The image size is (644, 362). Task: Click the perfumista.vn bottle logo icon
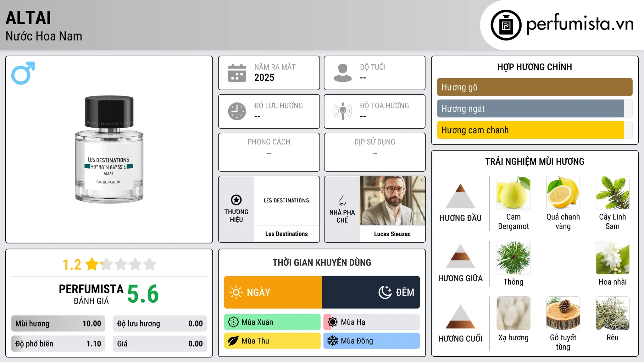coord(506,25)
